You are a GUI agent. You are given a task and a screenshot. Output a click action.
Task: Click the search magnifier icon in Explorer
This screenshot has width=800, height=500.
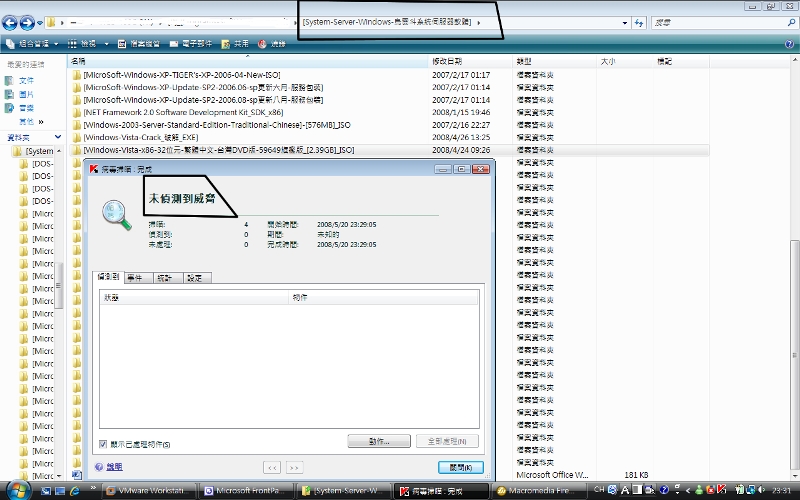tap(791, 23)
